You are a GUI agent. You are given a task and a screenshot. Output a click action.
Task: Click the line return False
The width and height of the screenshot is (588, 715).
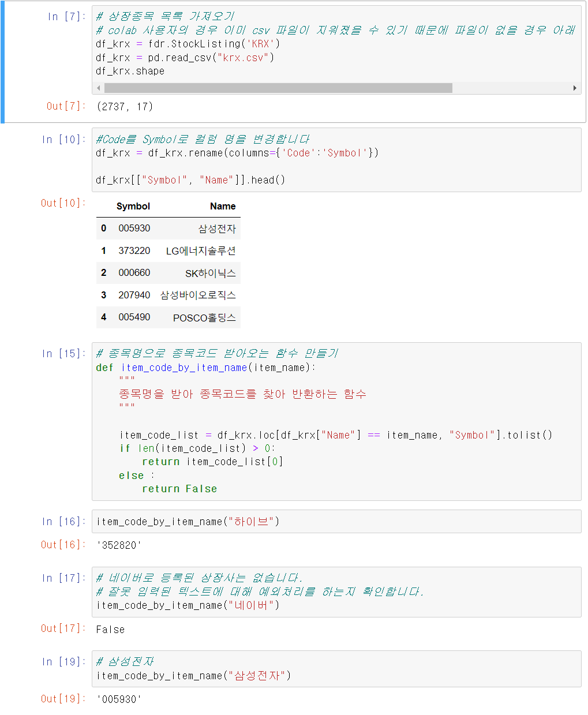[179, 489]
